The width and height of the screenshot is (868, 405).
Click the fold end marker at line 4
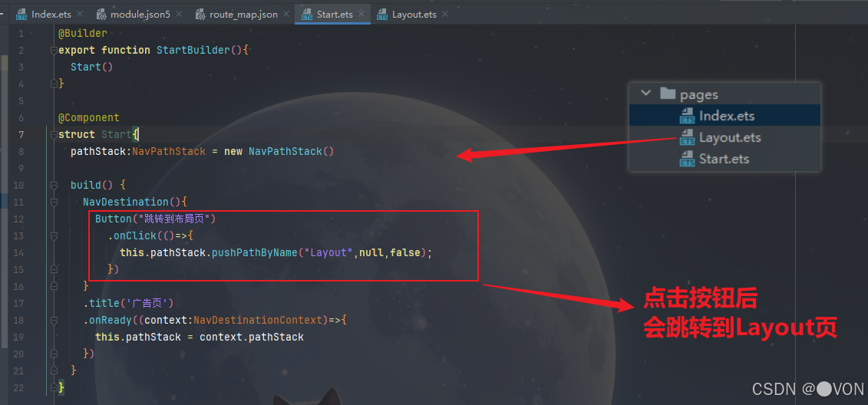54,84
